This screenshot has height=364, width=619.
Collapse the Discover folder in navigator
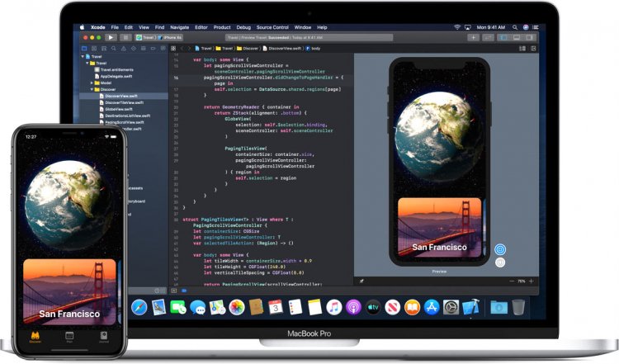92,90
